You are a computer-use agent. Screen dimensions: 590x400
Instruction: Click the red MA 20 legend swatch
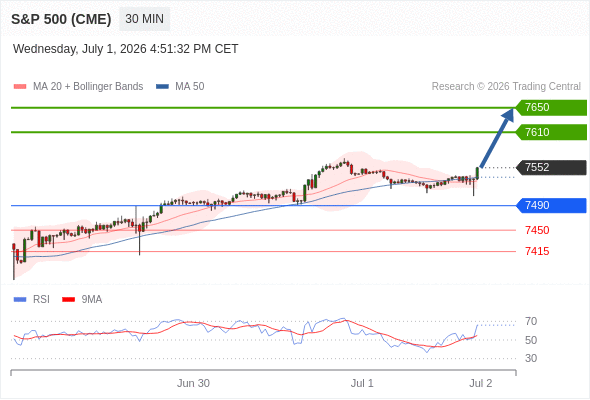pos(20,87)
